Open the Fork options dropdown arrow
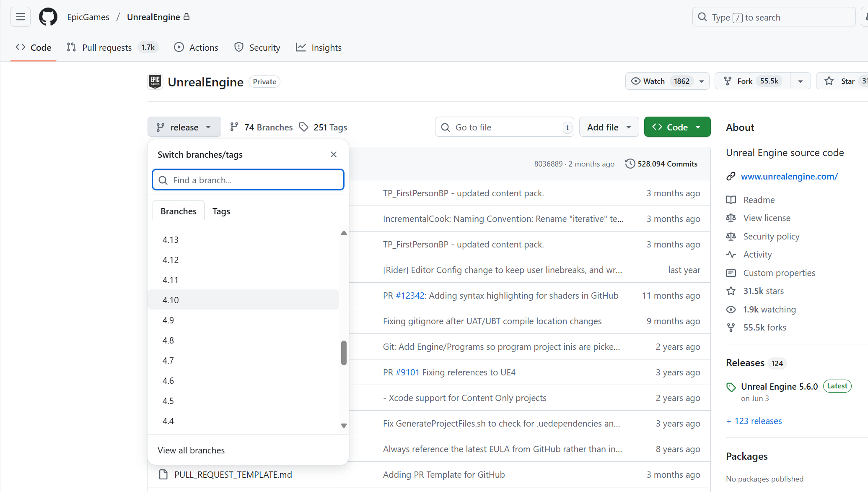The image size is (868, 492). point(800,81)
